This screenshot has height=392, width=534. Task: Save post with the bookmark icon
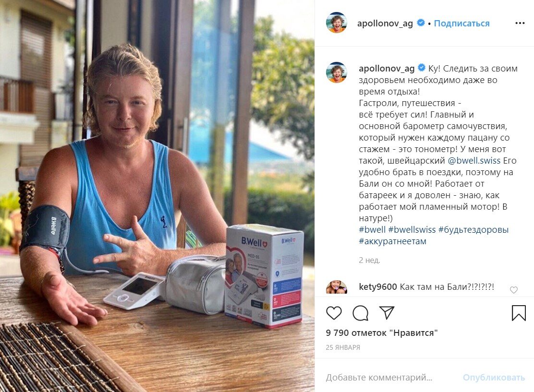click(519, 313)
